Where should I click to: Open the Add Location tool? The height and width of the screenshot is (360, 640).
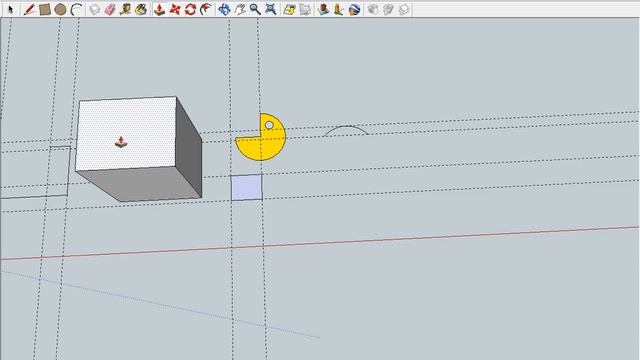(289, 9)
